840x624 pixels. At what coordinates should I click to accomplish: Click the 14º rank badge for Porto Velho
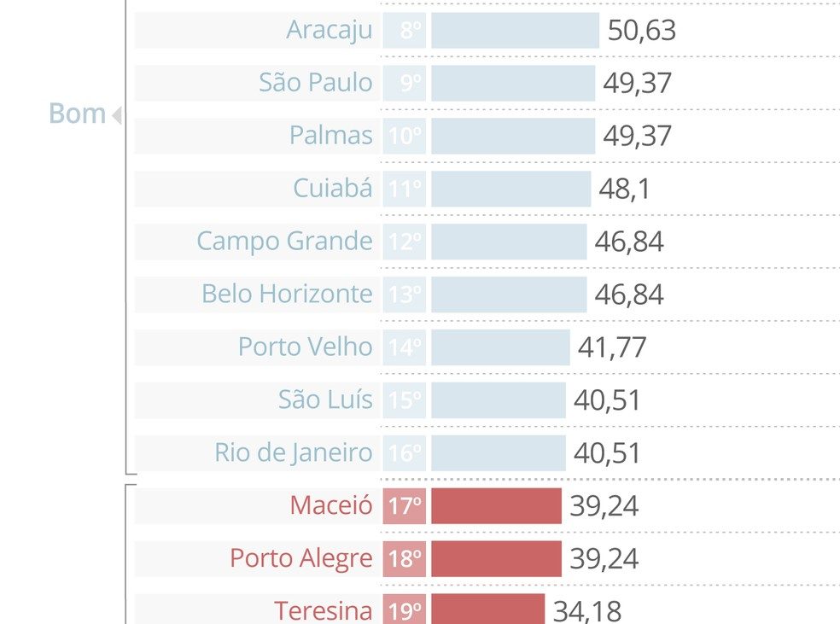pyautogui.click(x=405, y=347)
